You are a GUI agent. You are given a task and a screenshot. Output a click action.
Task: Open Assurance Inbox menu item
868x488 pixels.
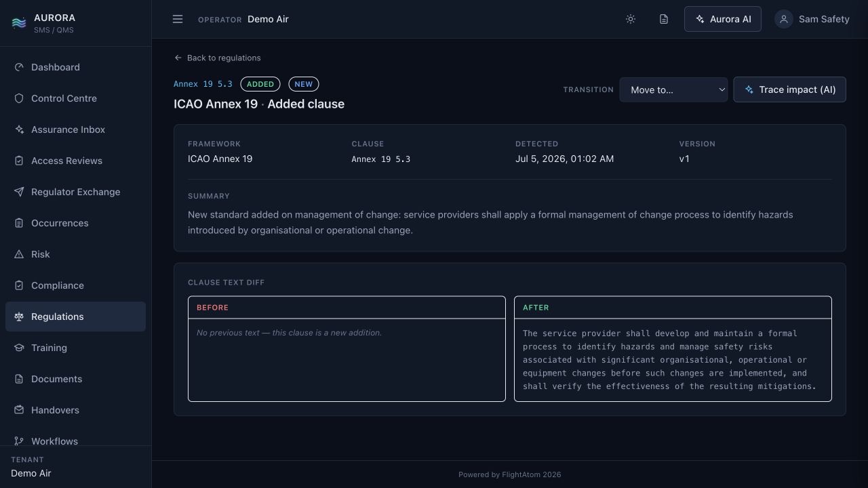click(x=75, y=129)
